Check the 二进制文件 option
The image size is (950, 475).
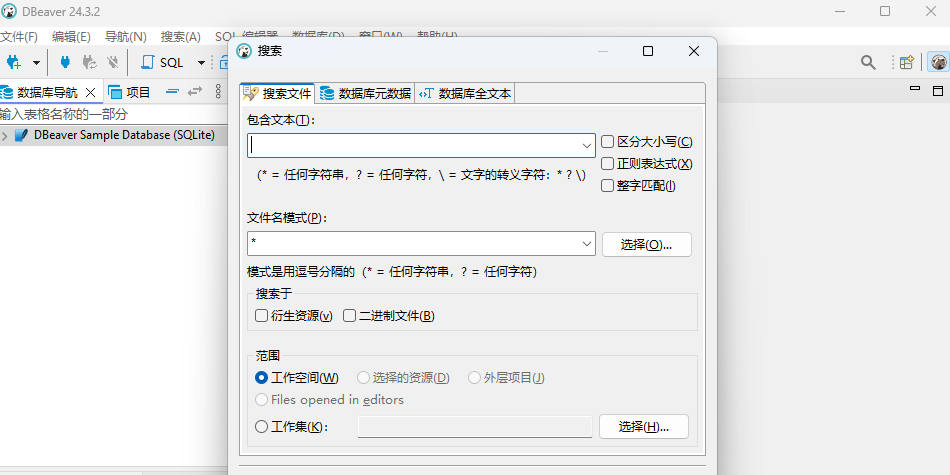[350, 316]
